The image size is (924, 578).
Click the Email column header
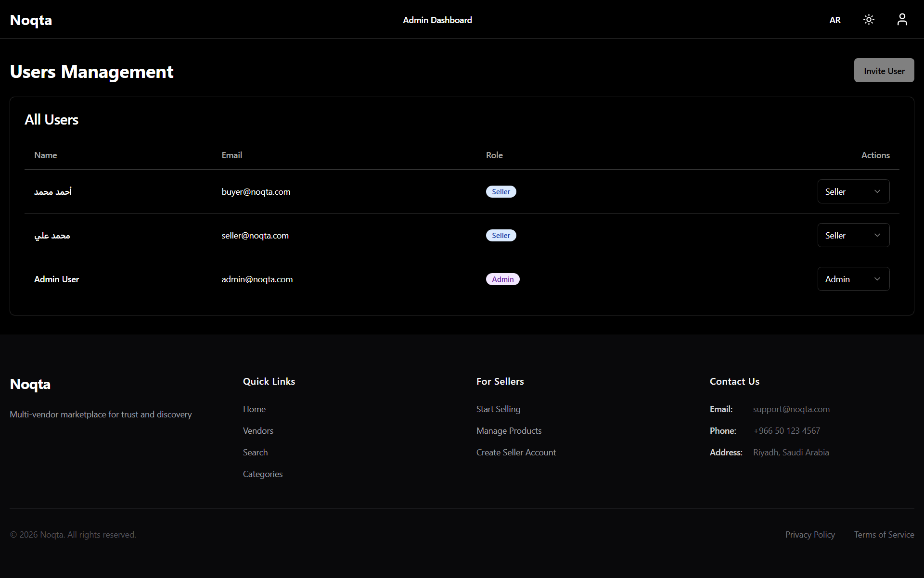232,155
